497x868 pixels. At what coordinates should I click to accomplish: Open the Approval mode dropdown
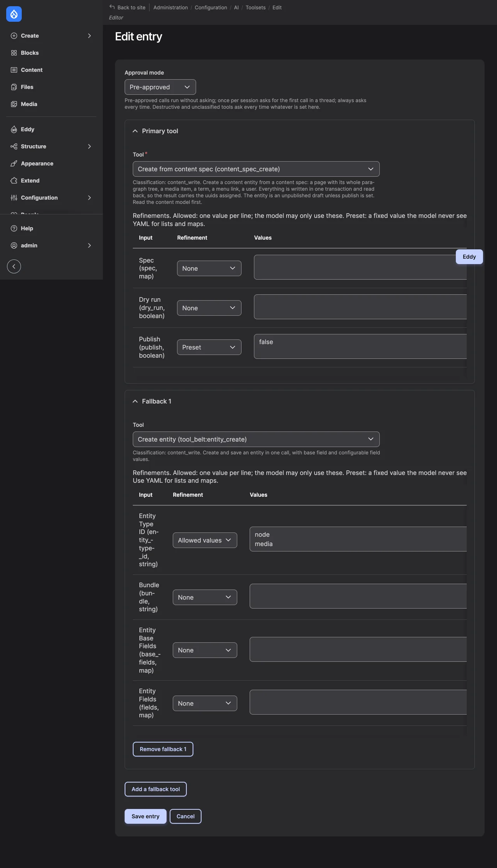(160, 87)
